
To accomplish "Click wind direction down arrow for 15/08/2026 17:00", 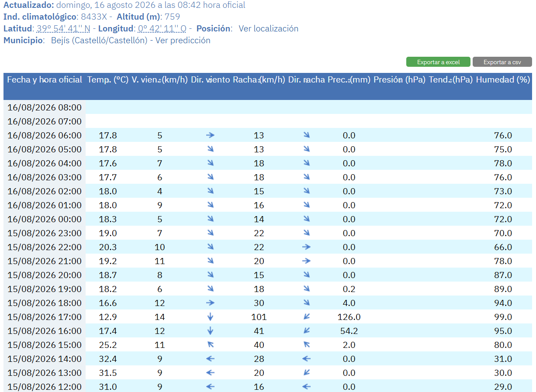I will pos(210,317).
